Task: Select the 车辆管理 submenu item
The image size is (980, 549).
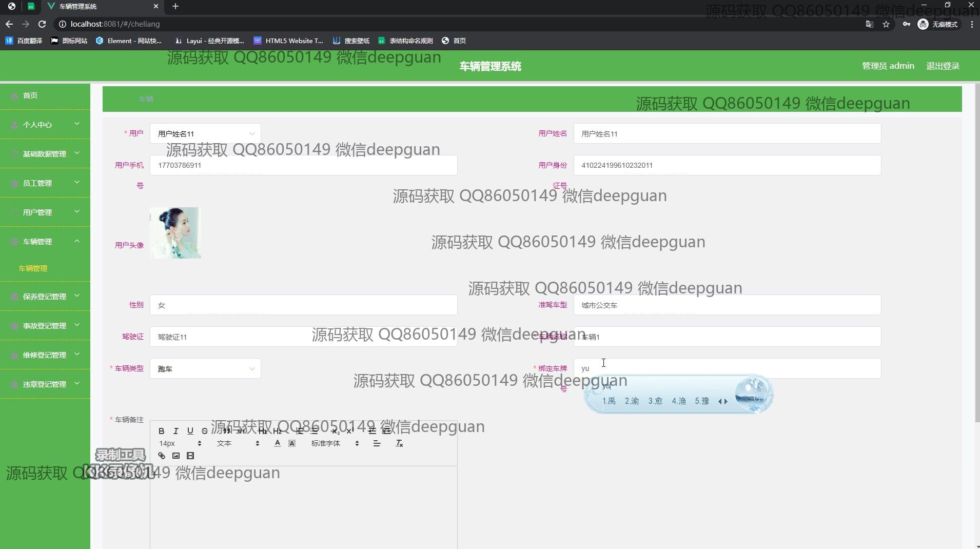Action: coord(33,268)
